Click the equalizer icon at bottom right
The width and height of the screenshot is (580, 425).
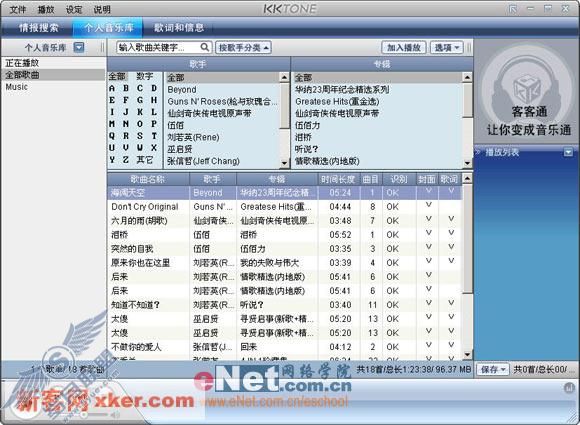[x=569, y=388]
